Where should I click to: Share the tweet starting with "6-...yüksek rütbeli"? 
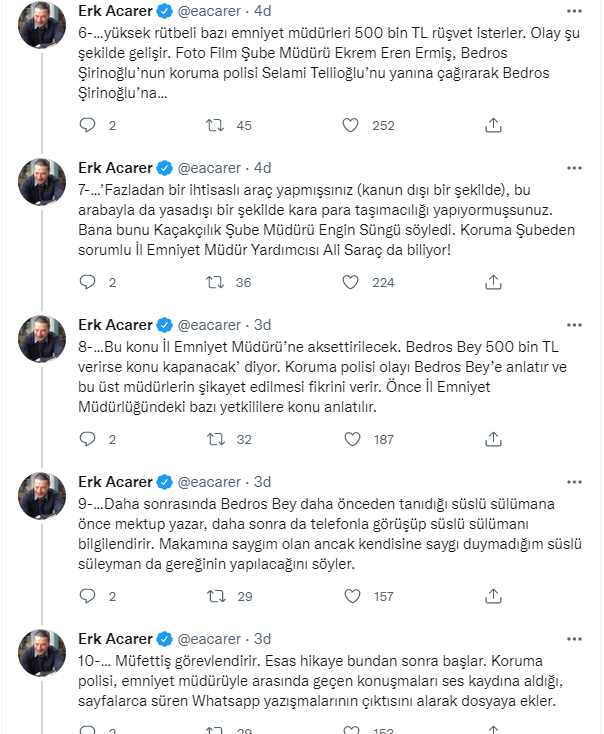[x=492, y=125]
